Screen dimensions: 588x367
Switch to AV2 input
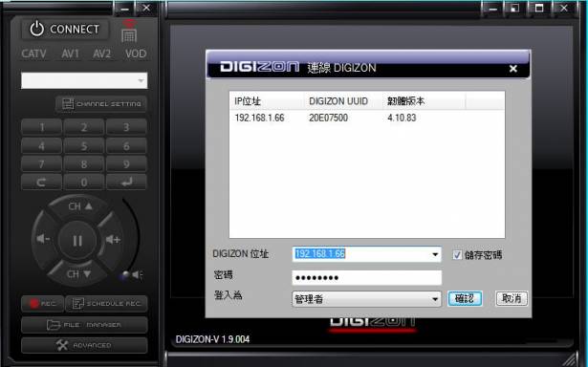(102, 54)
